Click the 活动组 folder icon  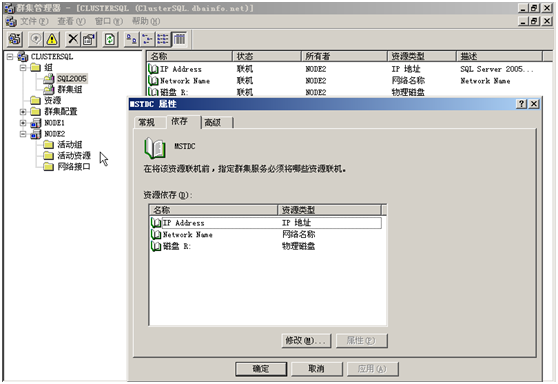point(49,145)
